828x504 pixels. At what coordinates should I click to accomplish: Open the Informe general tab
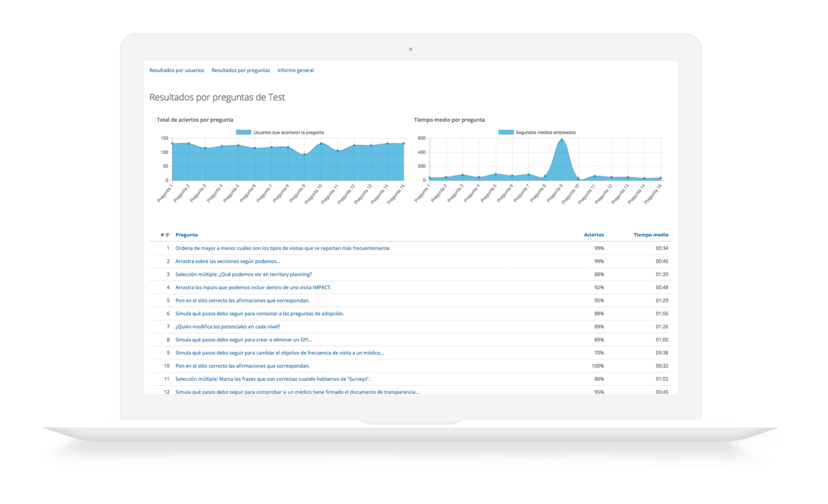click(x=295, y=70)
